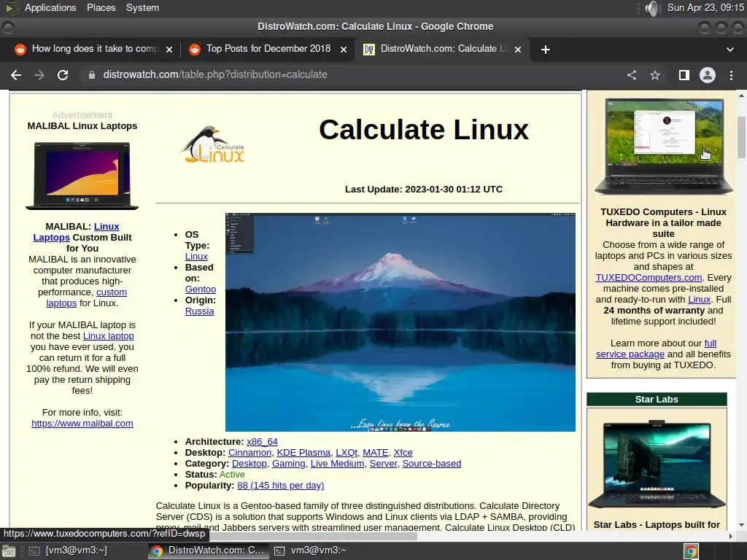Screen dimensions: 747x560
Task: Bookmark this page with the star
Action: pyautogui.click(x=656, y=75)
